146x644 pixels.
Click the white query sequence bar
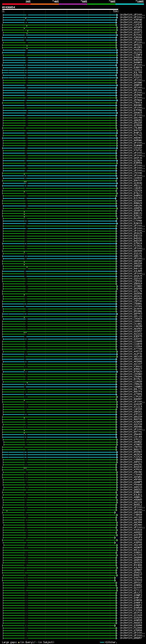[x=60, y=9]
